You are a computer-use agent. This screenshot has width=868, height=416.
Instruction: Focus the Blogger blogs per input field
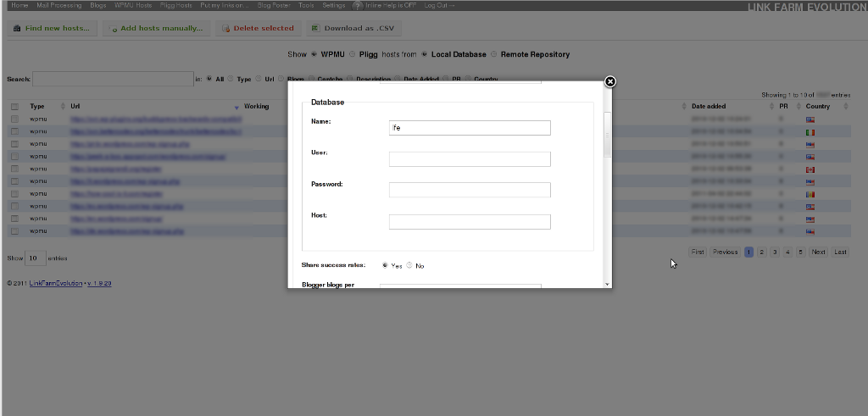click(460, 286)
